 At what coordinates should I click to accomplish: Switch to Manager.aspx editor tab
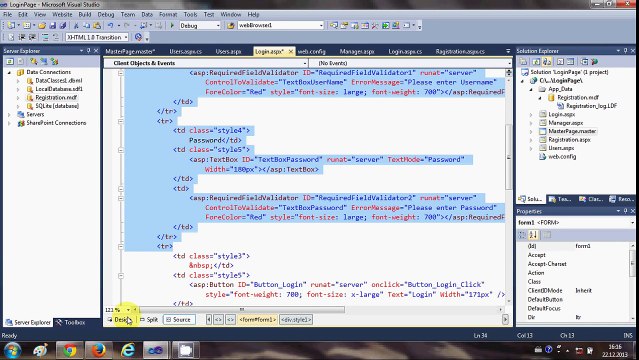(x=357, y=51)
